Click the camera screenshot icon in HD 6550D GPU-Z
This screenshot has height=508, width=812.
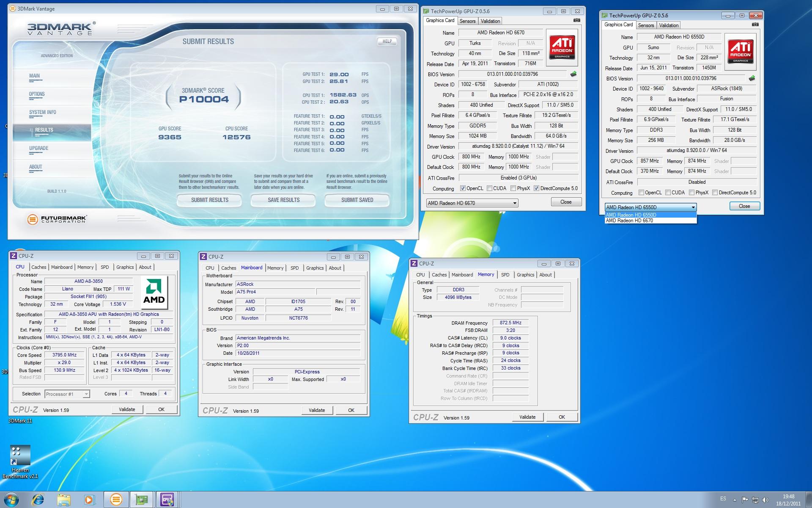[x=755, y=25]
